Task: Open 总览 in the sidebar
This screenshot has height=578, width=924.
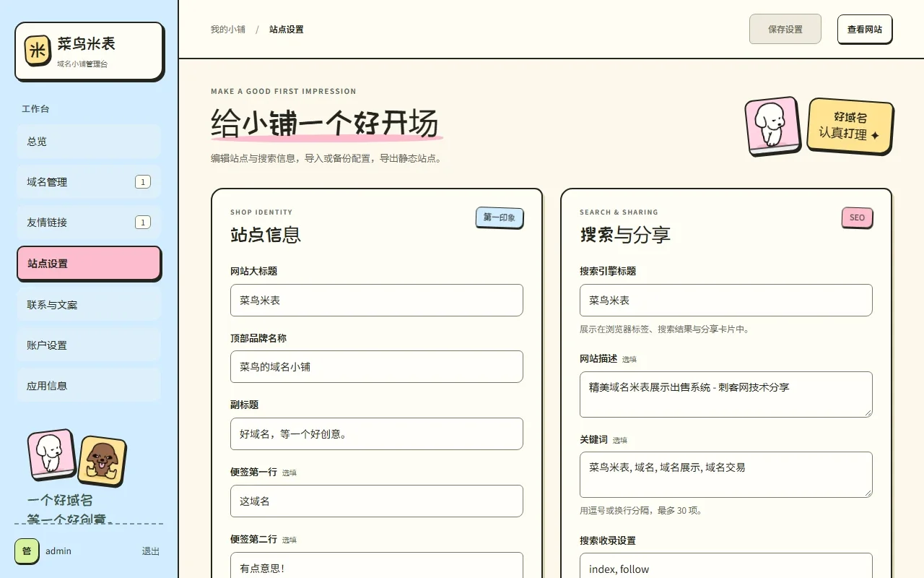Action: tap(89, 142)
